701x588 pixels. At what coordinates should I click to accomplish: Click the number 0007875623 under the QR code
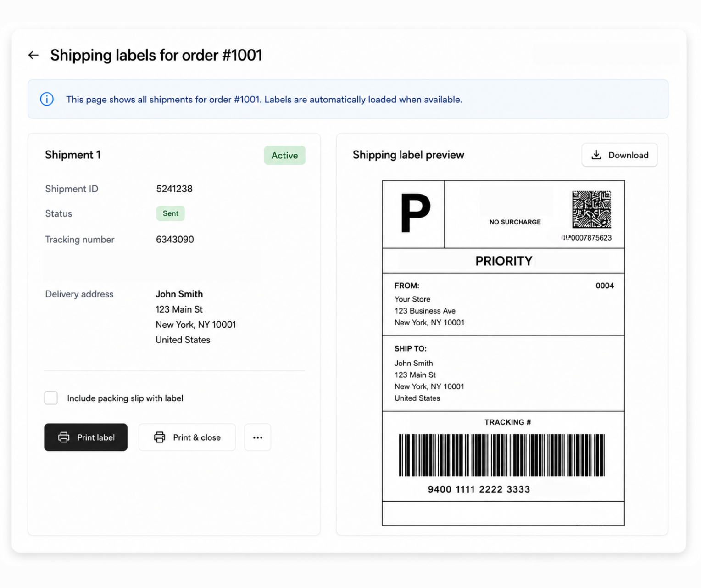click(x=591, y=238)
